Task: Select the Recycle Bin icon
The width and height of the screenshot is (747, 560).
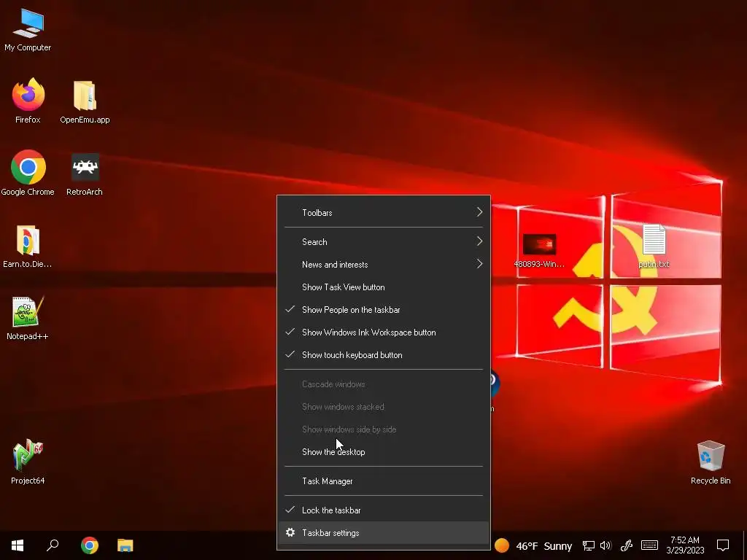Action: click(x=711, y=462)
